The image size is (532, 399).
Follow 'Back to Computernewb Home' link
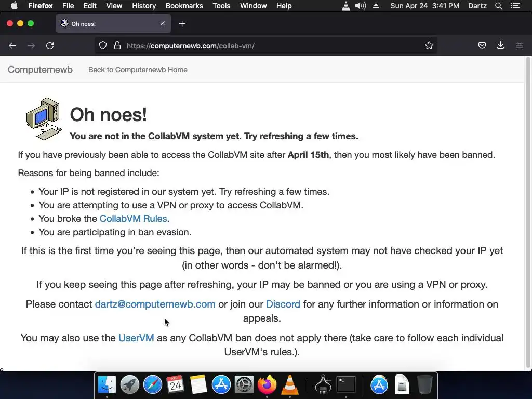coord(138,70)
